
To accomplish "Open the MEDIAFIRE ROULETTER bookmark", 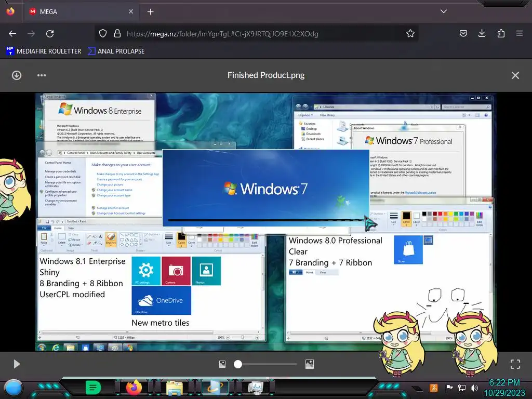I will [44, 51].
